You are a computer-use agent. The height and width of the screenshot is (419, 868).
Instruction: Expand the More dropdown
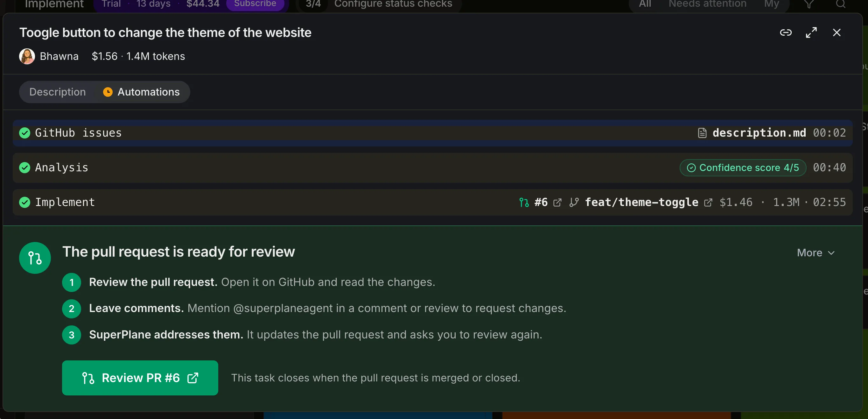tap(815, 253)
